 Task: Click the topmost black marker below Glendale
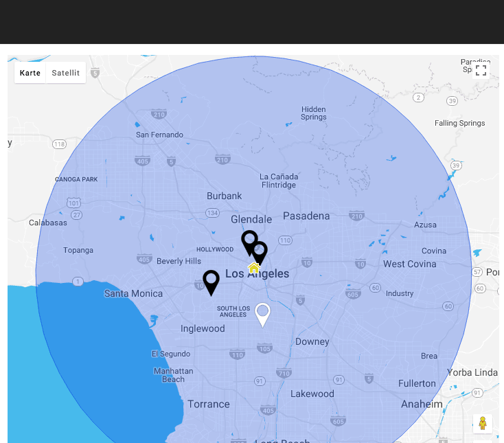pyautogui.click(x=249, y=240)
